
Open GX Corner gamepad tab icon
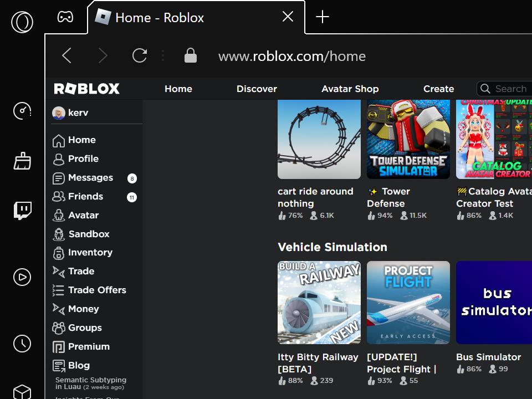[x=65, y=17]
